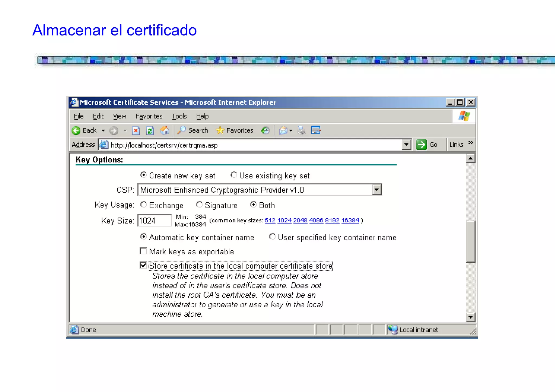Click the scrollbar down arrow
This screenshot has height=392, width=555.
coord(471,317)
